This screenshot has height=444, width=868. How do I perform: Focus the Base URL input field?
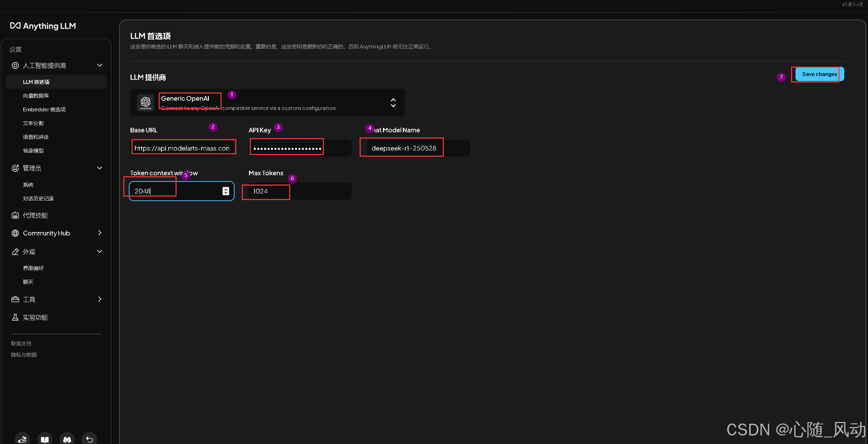[x=182, y=148]
